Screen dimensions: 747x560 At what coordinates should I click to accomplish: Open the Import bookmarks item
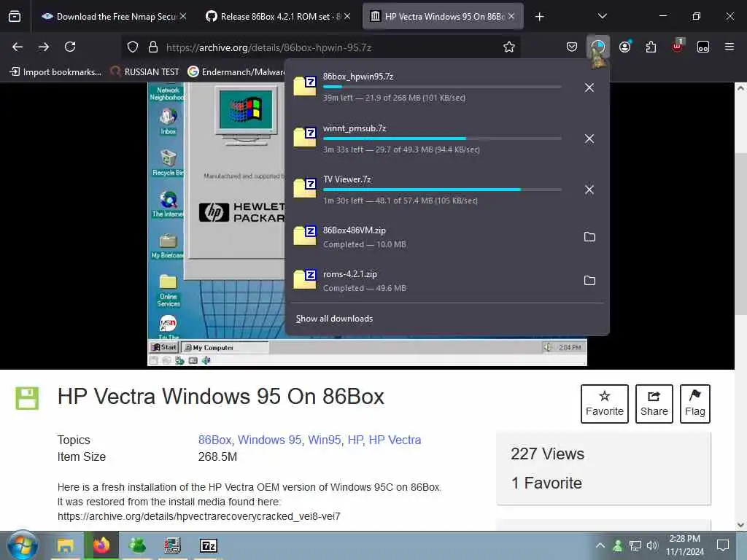(55, 72)
